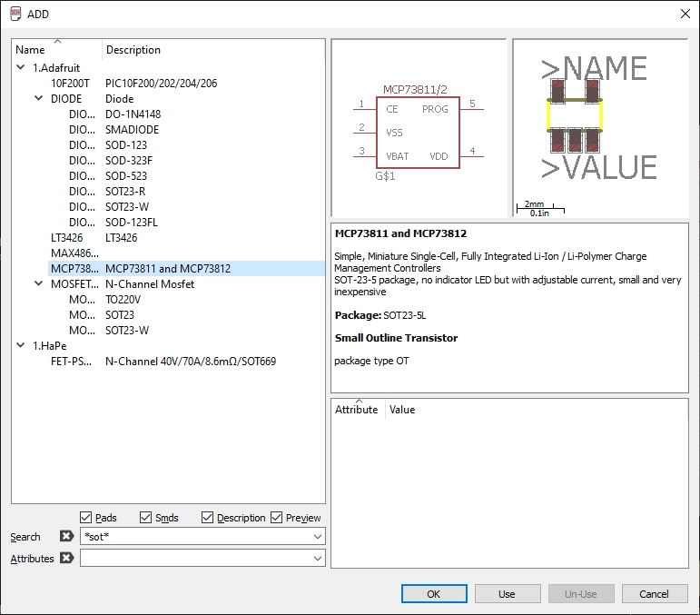
Task: Click the ADD dialog title icon
Action: (x=15, y=14)
